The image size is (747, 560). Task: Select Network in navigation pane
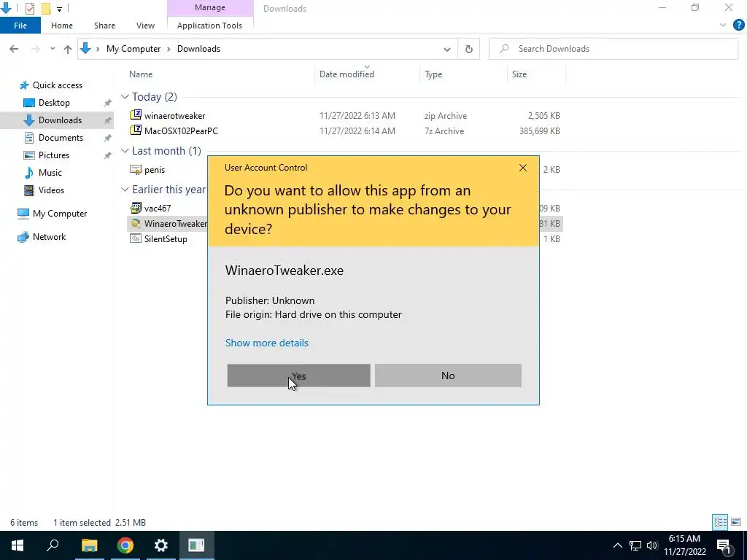49,237
